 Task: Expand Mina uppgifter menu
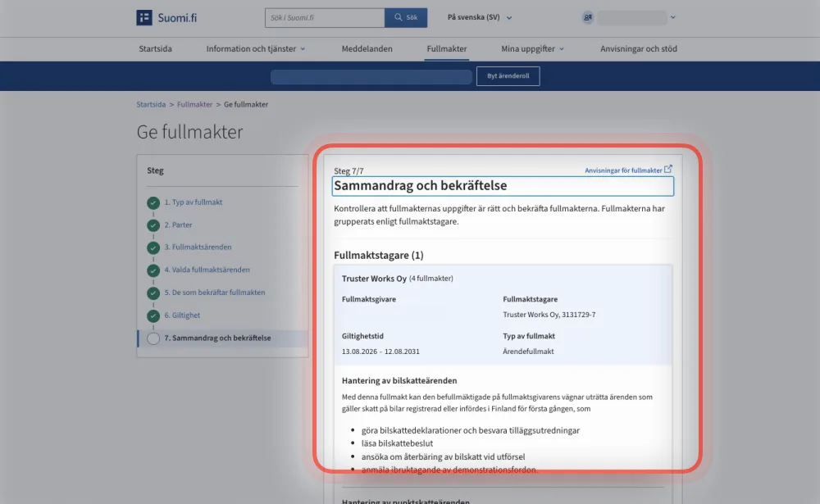pos(532,48)
